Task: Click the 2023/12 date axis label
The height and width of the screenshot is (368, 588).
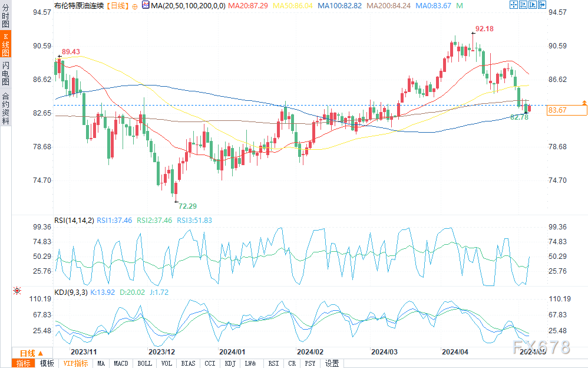Action: pos(161,352)
